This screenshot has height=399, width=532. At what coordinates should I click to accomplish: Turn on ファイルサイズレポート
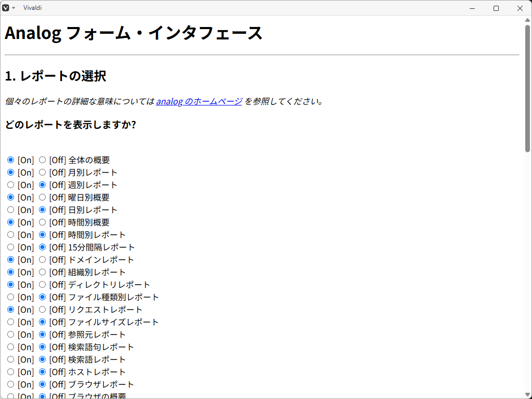[10, 322]
